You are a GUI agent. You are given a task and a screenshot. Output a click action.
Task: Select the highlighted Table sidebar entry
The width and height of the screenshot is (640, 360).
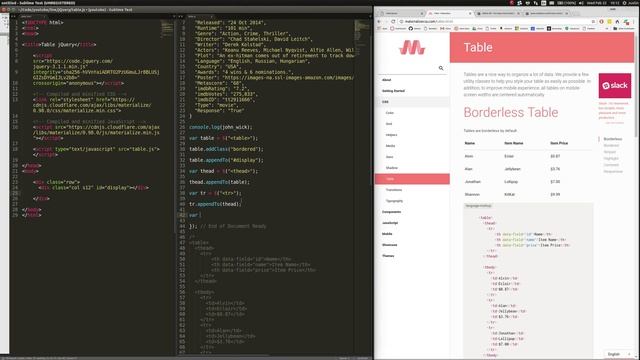click(412, 179)
